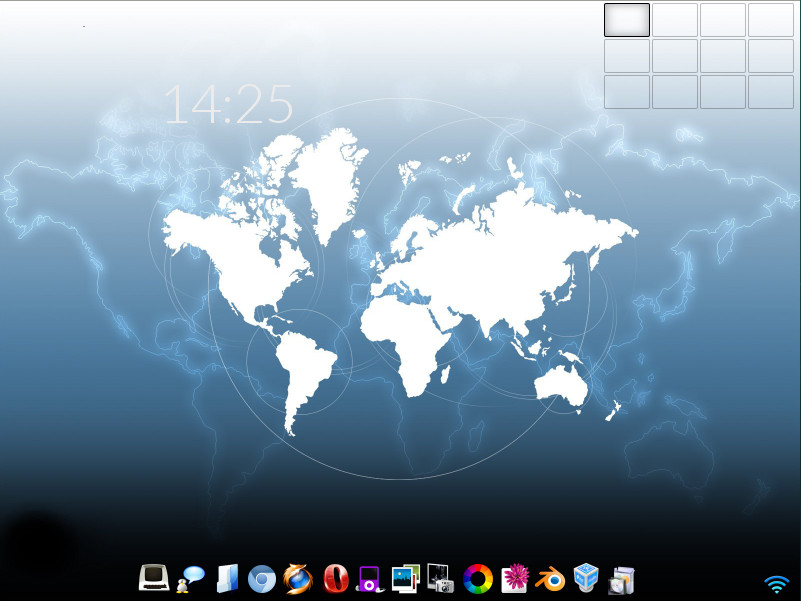The width and height of the screenshot is (801, 601).
Task: Launch the pink flower icon application
Action: coord(514,578)
